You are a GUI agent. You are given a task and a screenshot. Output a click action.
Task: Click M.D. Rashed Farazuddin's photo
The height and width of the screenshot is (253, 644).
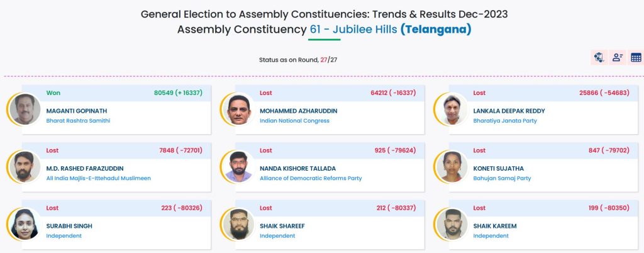point(25,167)
